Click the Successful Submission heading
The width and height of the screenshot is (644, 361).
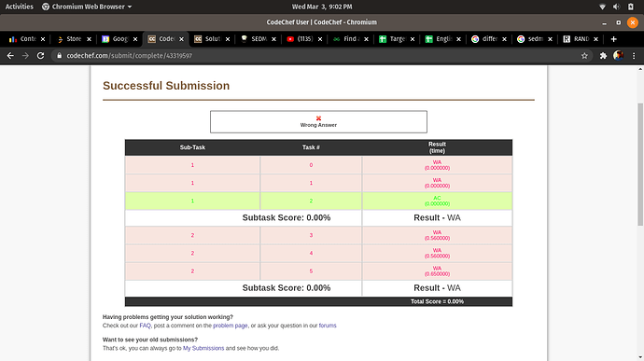point(166,86)
